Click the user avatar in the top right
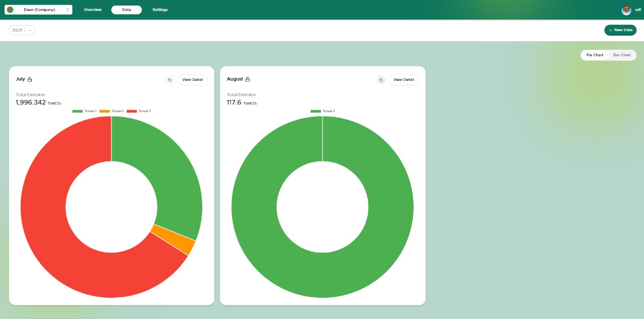Screen dimensions: 644x319 coord(626,10)
